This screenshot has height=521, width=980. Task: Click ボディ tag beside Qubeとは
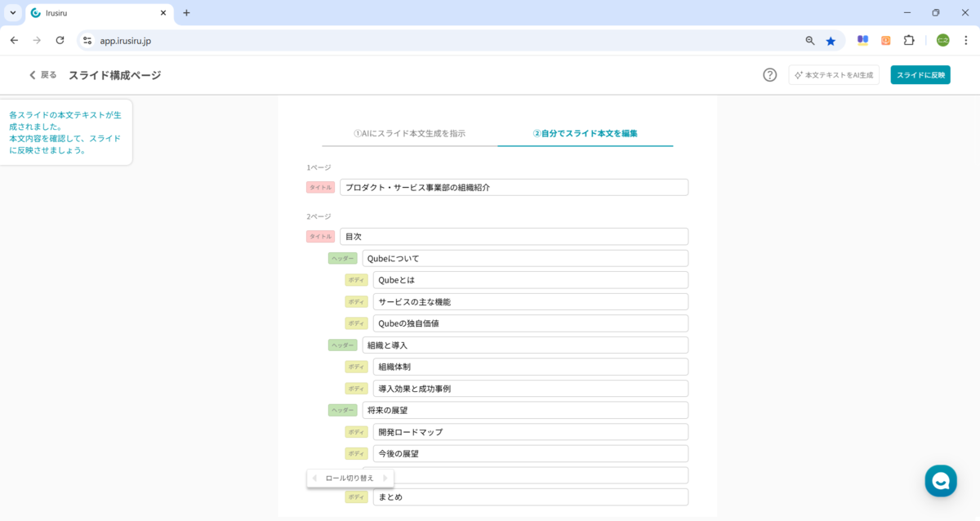(356, 279)
